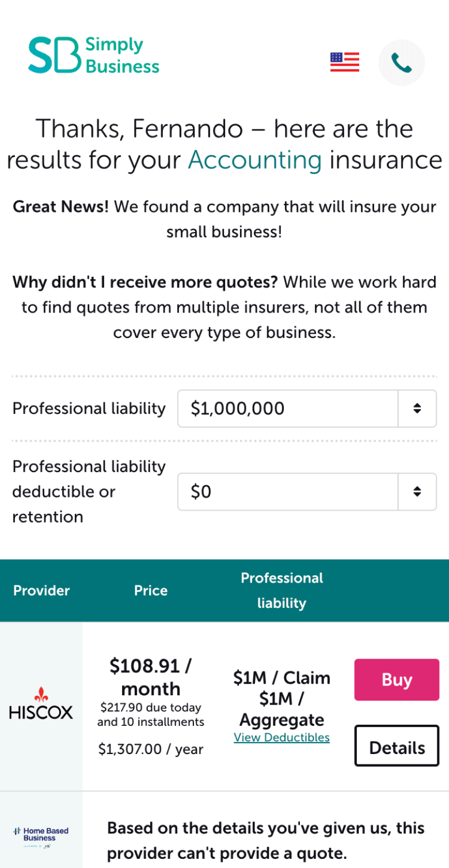Click the US flag icon

[x=344, y=62]
